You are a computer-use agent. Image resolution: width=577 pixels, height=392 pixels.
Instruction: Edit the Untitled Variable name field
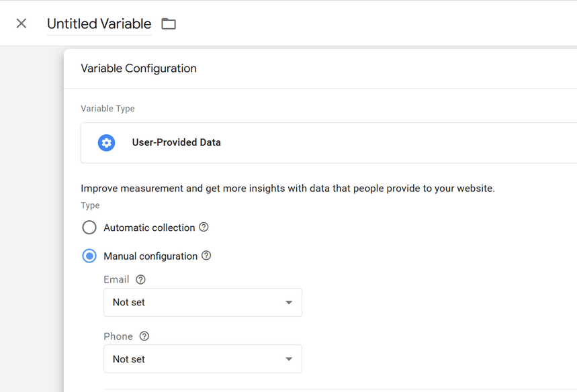click(x=99, y=24)
